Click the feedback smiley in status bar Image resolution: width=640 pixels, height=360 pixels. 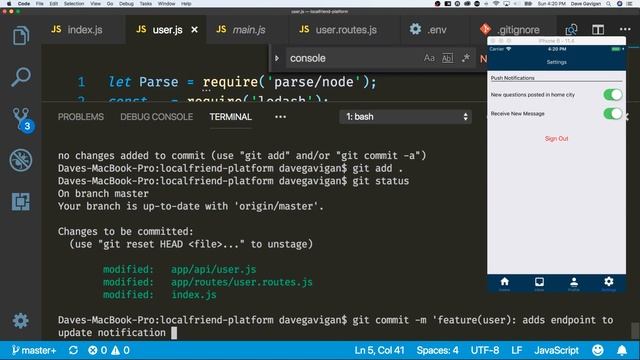tap(598, 351)
